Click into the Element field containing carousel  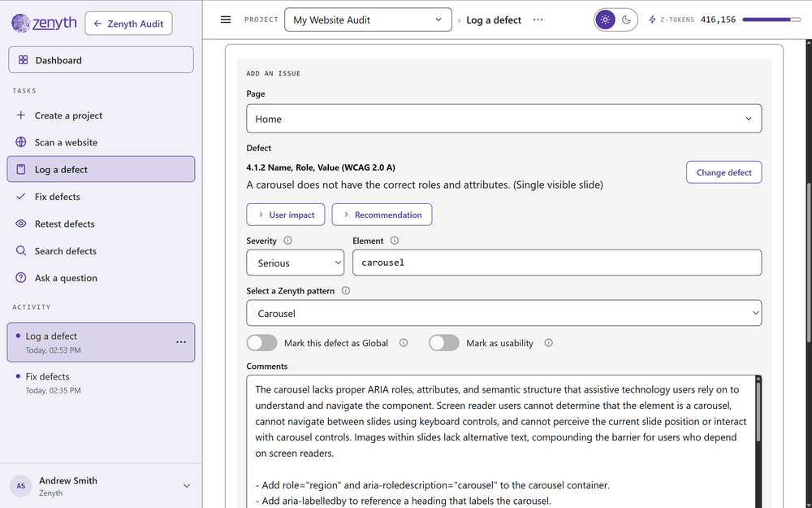point(557,263)
